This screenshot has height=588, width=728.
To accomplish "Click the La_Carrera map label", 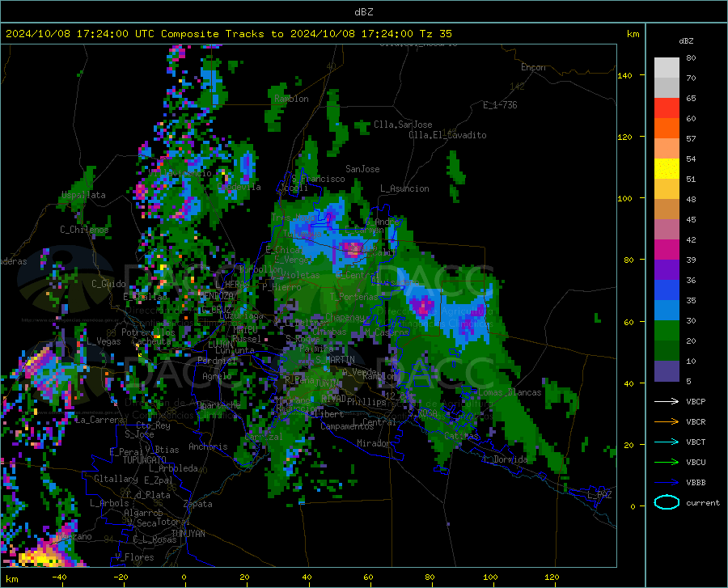I will point(99,420).
